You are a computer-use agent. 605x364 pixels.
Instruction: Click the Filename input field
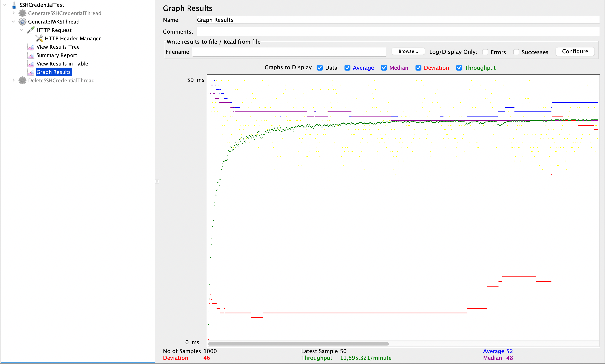(x=289, y=52)
